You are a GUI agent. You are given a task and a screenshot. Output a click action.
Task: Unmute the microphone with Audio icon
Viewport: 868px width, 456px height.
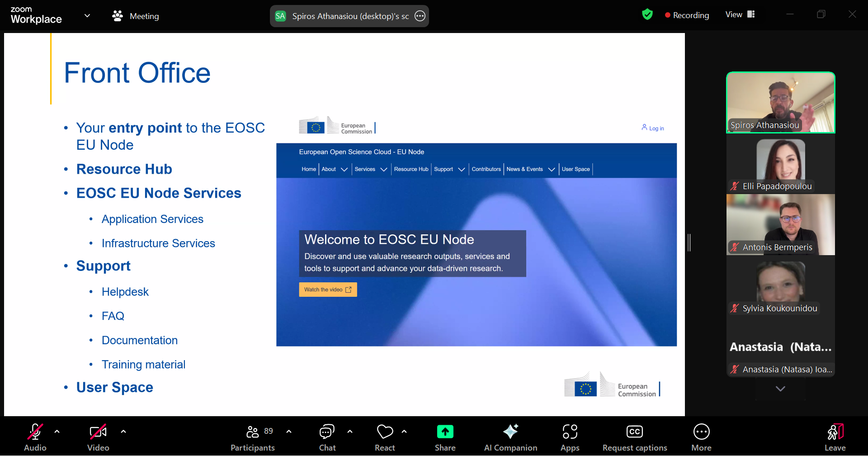click(35, 432)
